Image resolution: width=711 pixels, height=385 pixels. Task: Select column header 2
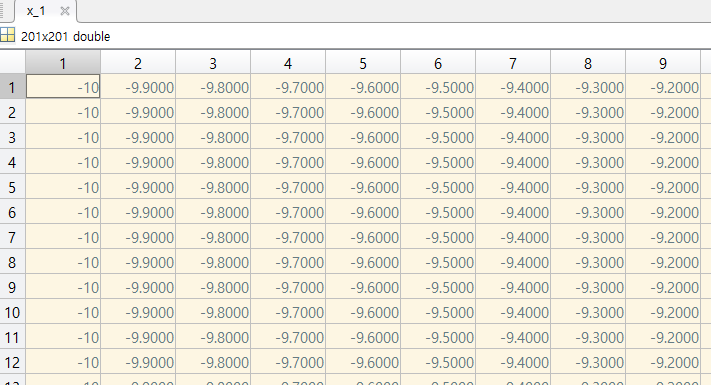coord(138,63)
